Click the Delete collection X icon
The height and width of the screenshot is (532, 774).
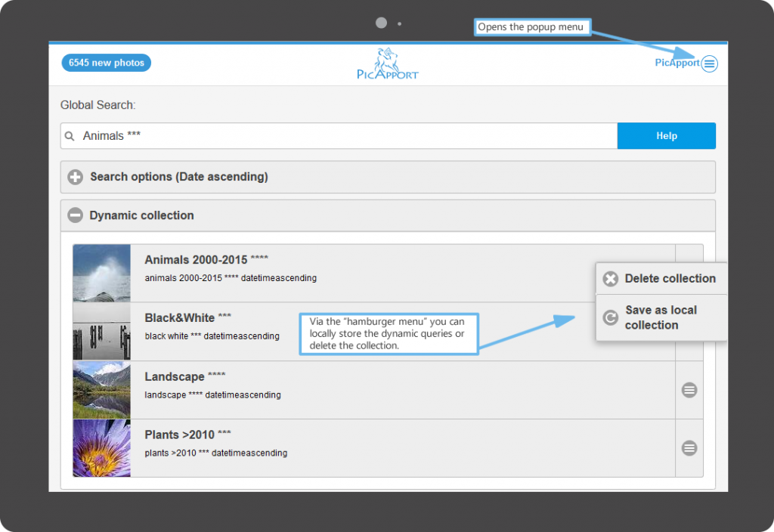pyautogui.click(x=611, y=279)
